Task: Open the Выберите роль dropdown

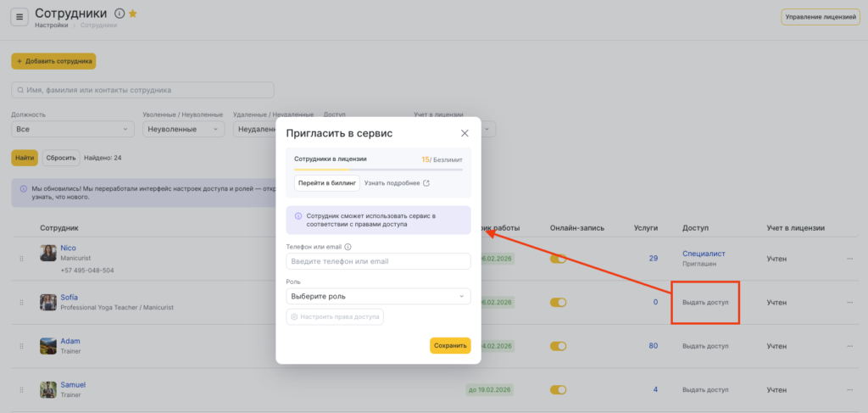Action: pos(378,296)
